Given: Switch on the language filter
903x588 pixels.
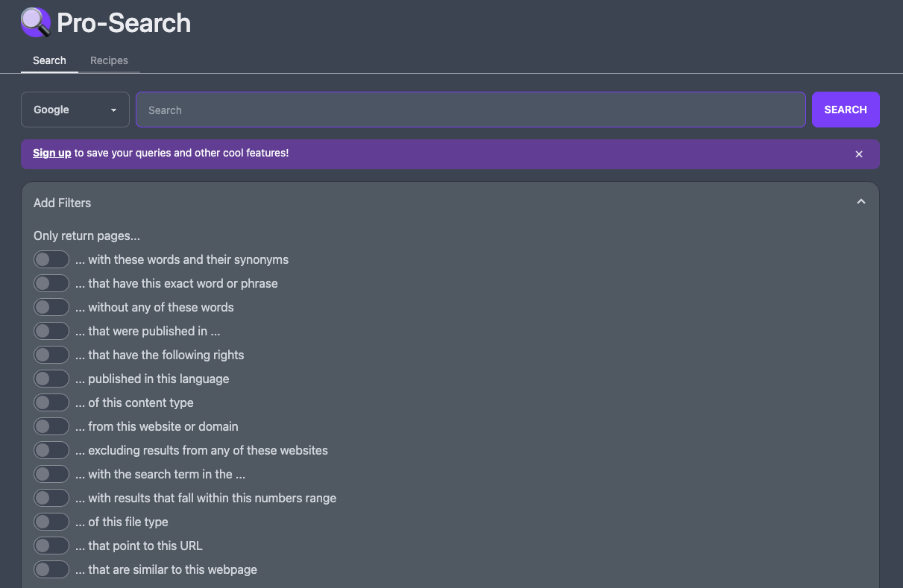Looking at the screenshot, I should point(51,378).
